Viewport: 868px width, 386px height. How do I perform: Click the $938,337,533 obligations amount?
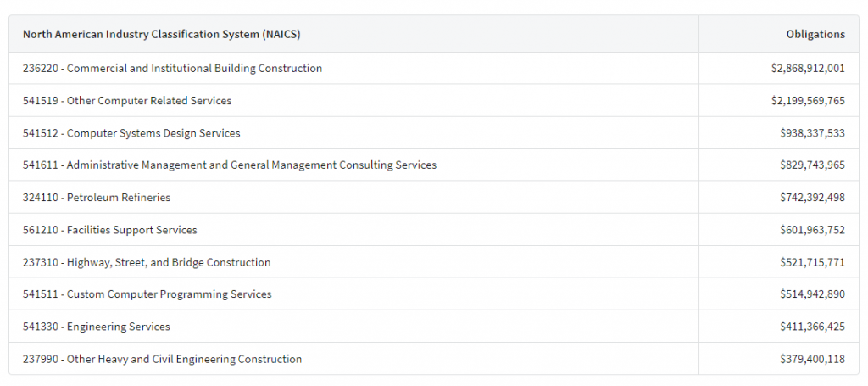click(812, 133)
